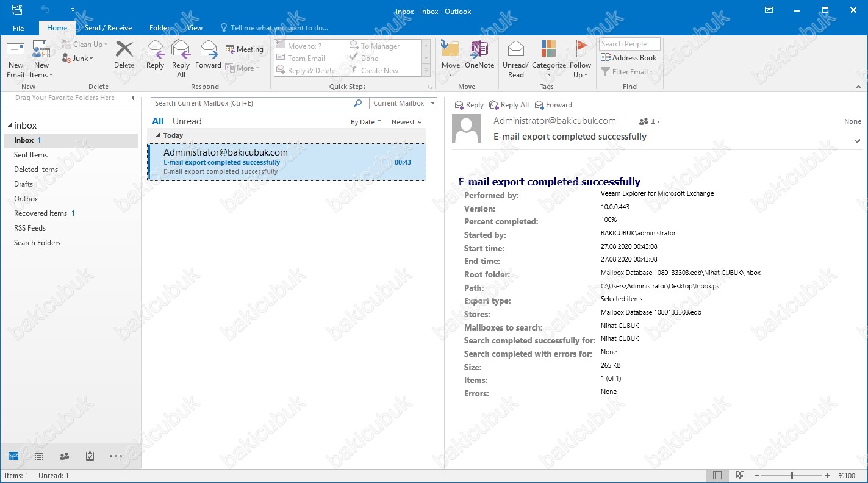Viewport: 868px width, 483px height.
Task: Click the Search Current Mailbox field
Action: (x=251, y=103)
